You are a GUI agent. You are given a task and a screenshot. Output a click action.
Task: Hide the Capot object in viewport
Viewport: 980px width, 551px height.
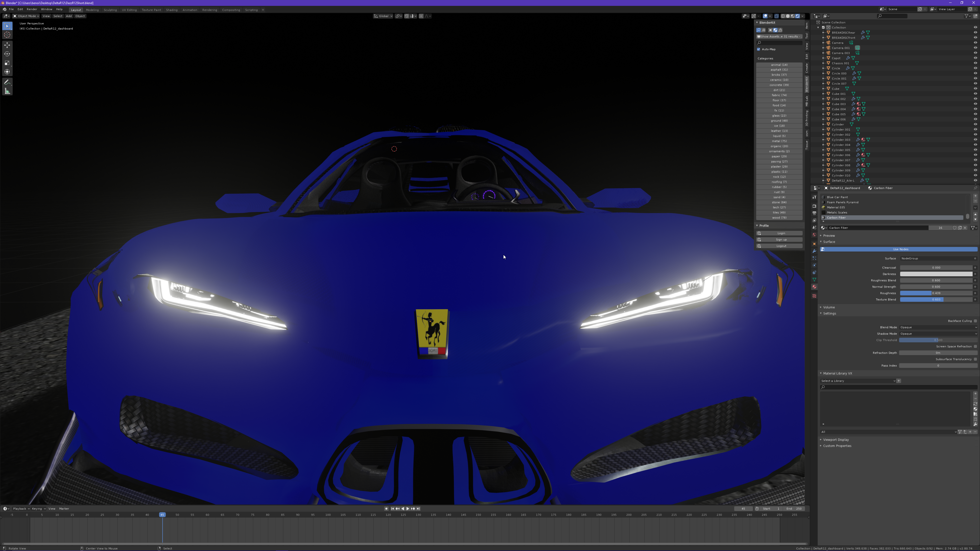coord(975,58)
